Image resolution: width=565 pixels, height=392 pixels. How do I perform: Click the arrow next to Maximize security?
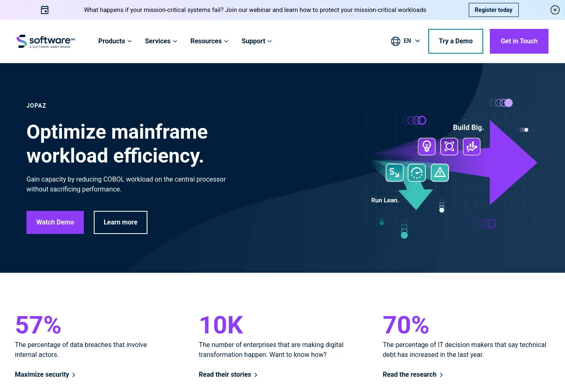click(x=74, y=375)
